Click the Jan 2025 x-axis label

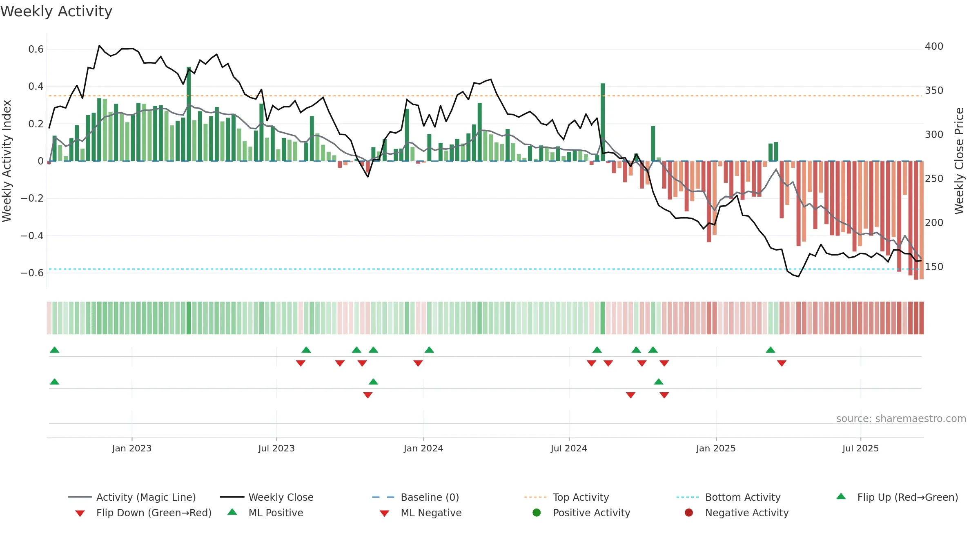716,448
